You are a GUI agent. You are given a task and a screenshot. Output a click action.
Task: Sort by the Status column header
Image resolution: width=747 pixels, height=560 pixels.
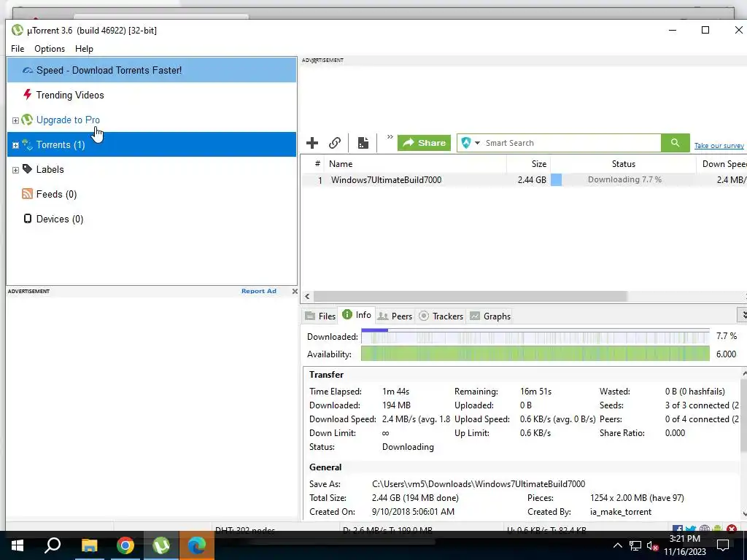tap(623, 164)
